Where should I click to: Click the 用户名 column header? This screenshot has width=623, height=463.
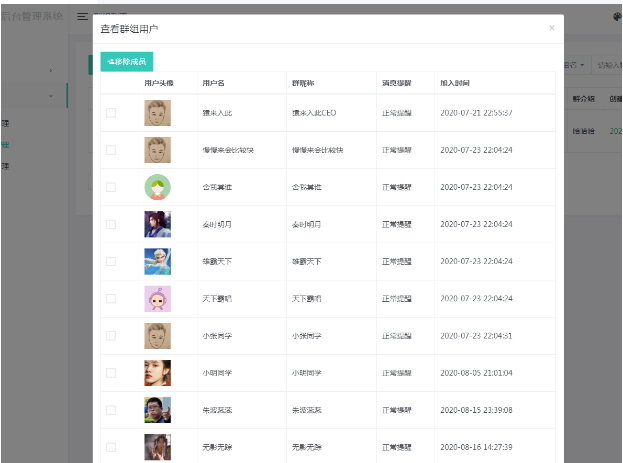[x=213, y=83]
